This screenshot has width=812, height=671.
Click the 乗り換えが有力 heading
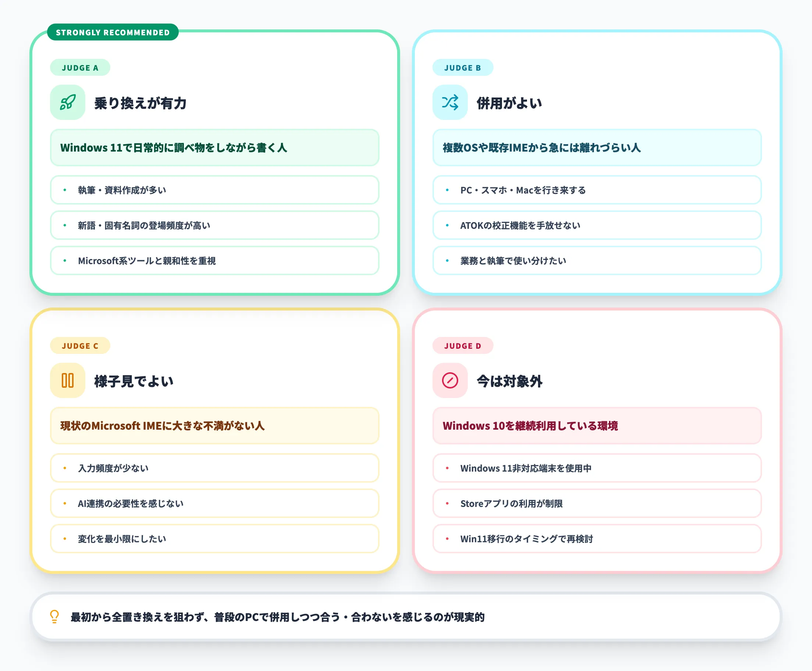[140, 103]
